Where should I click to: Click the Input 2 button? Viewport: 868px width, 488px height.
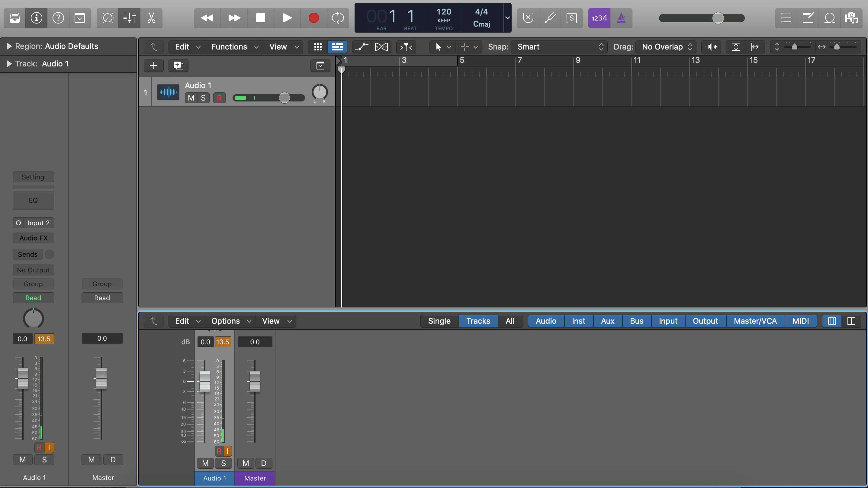(38, 223)
